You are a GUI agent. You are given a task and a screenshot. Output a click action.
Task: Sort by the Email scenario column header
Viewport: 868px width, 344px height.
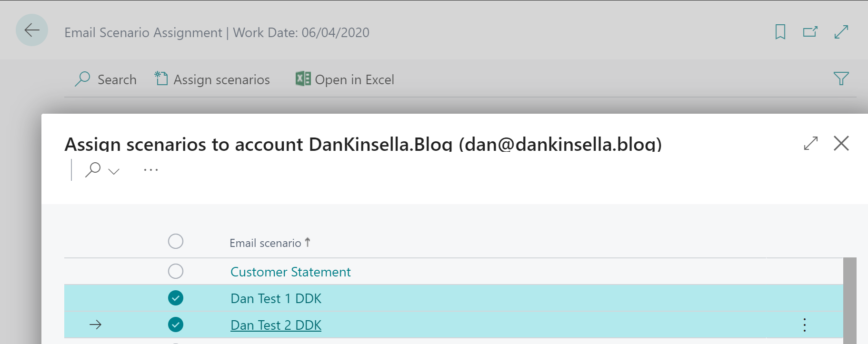[x=265, y=243]
